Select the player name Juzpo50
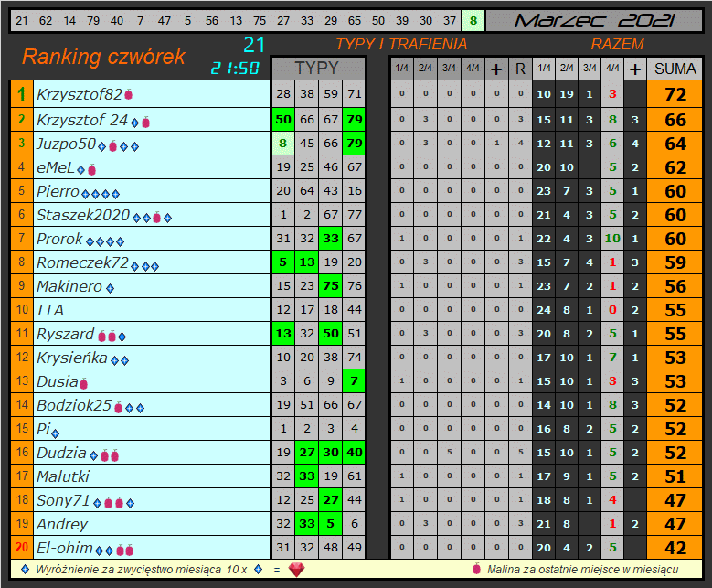Screen dimensions: 712x588 tap(67, 144)
